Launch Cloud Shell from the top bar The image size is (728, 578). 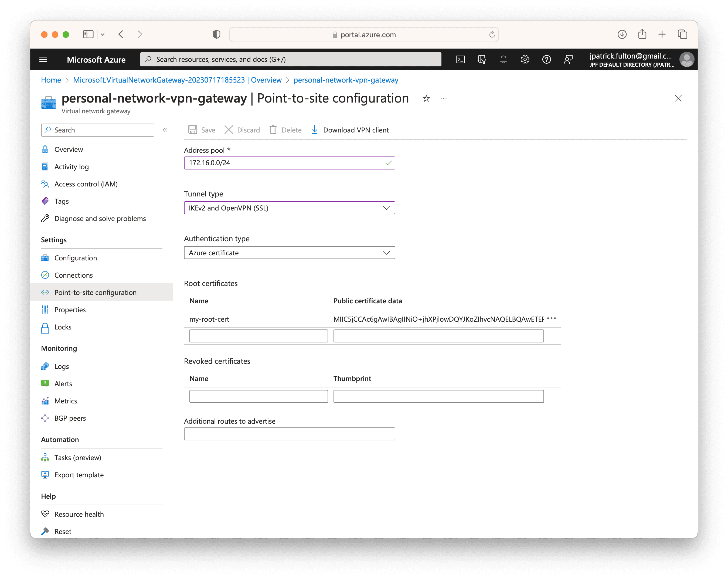pyautogui.click(x=460, y=59)
